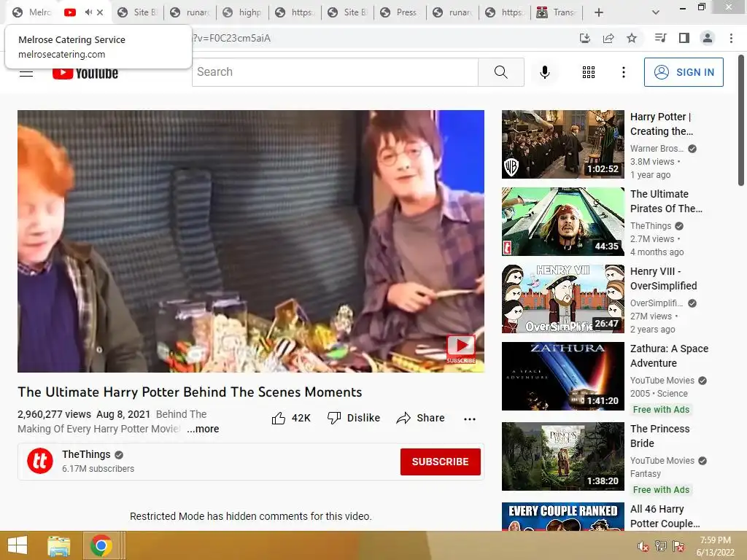Open Chrome three-dot menu
The width and height of the screenshot is (747, 560).
pos(731,38)
